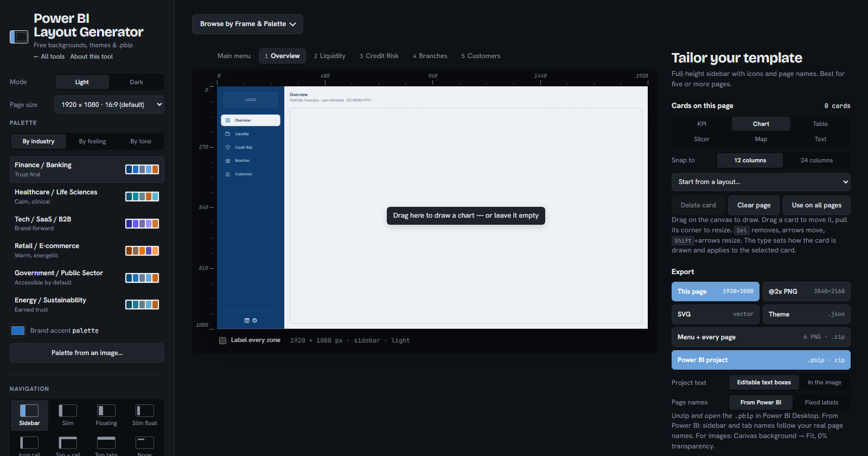Screen dimensions: 868x456
Task: Click the Clear page button
Action: pos(754,205)
